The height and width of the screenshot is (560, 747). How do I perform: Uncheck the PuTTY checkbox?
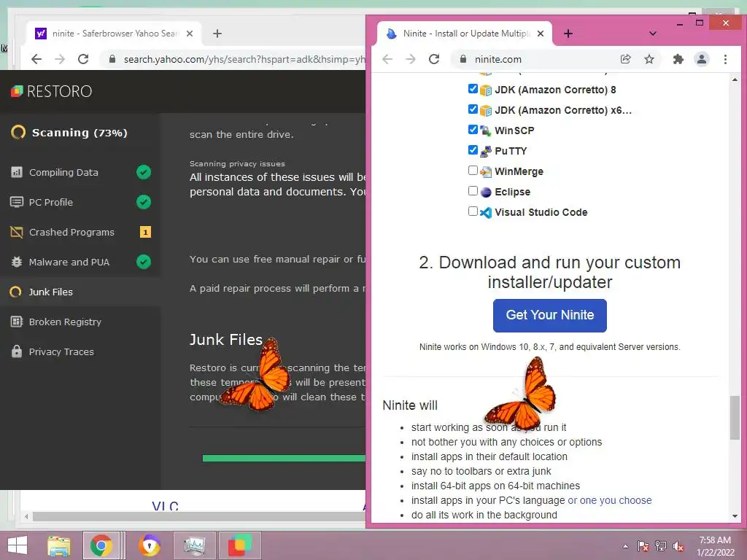[473, 150]
